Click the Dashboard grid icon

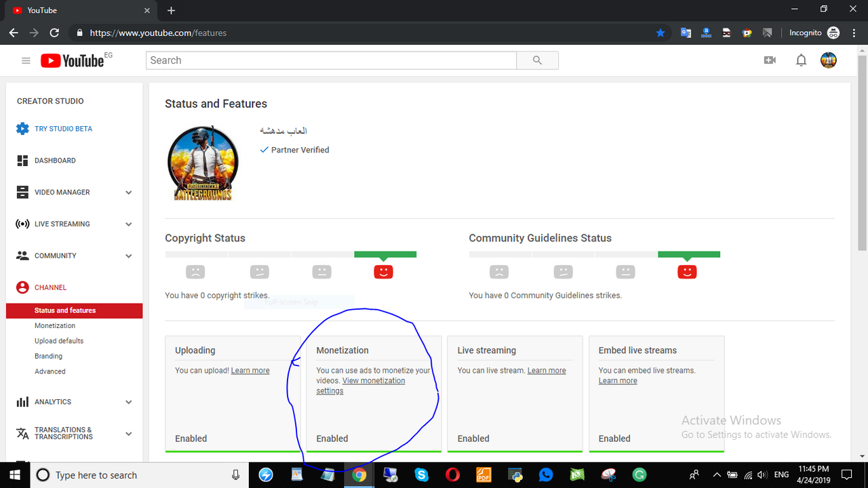[x=22, y=161]
